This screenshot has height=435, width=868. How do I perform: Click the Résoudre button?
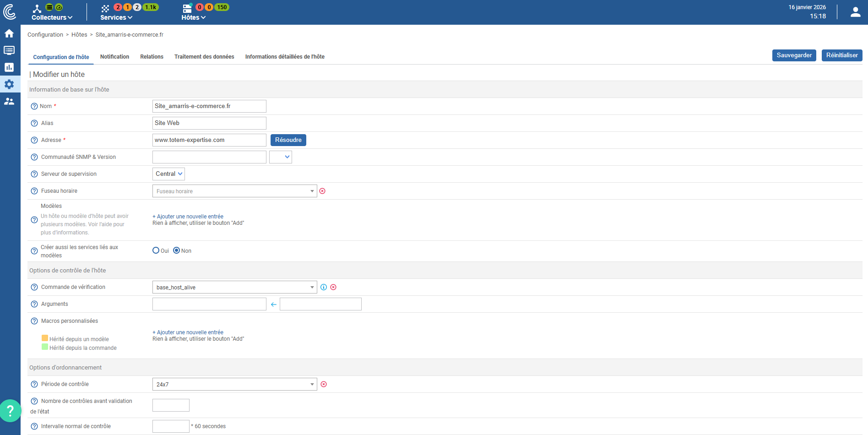tap(288, 140)
